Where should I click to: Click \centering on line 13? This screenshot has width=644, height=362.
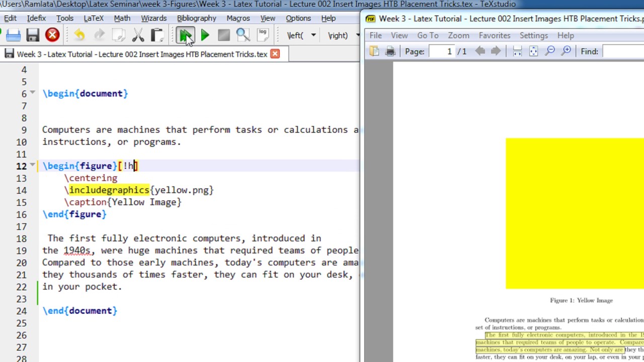point(91,178)
